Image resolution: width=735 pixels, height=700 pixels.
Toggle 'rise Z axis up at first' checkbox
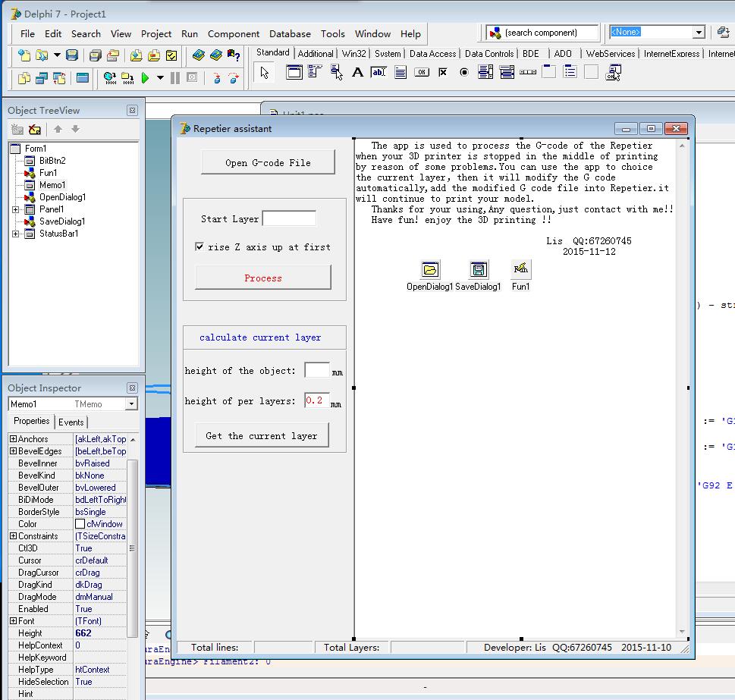tap(200, 247)
